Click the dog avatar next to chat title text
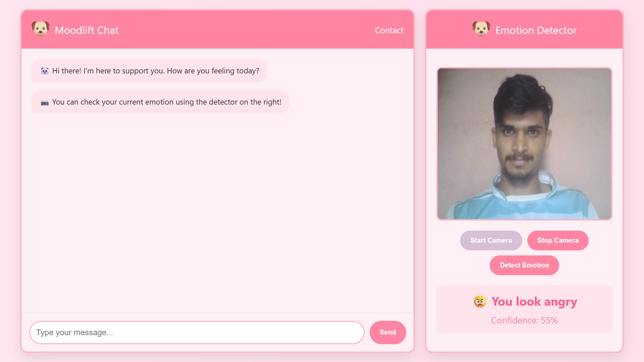This screenshot has width=644, height=362. (x=40, y=29)
